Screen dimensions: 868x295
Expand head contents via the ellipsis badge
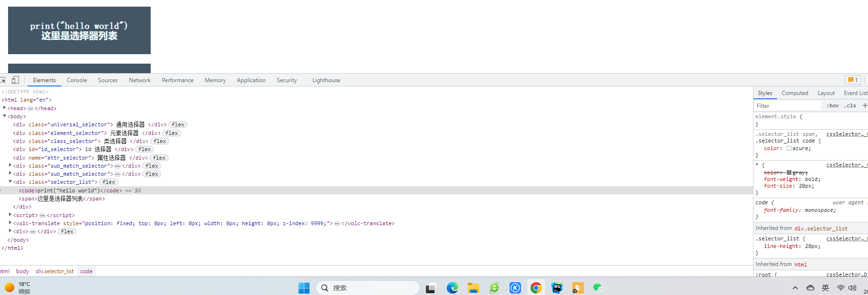(30, 109)
